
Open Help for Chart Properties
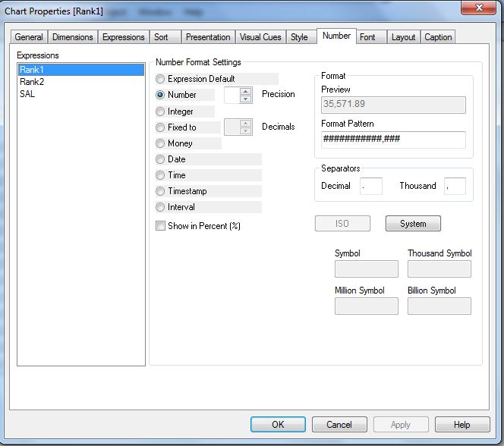tap(462, 425)
